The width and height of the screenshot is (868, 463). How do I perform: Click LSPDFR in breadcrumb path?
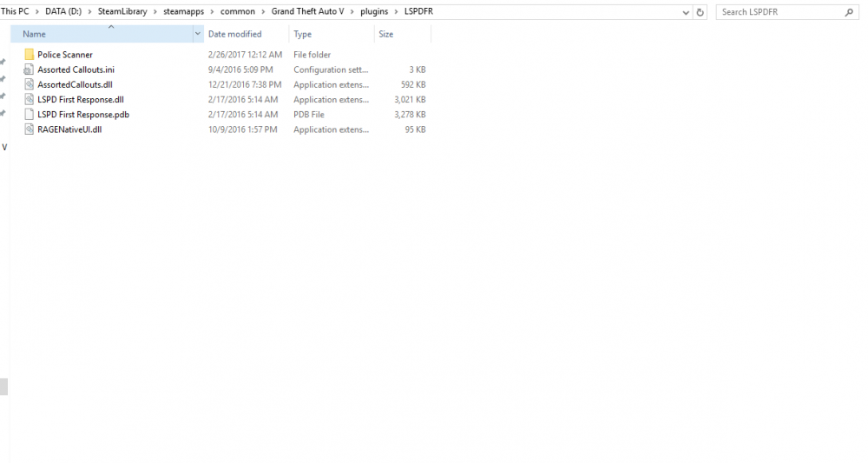418,11
